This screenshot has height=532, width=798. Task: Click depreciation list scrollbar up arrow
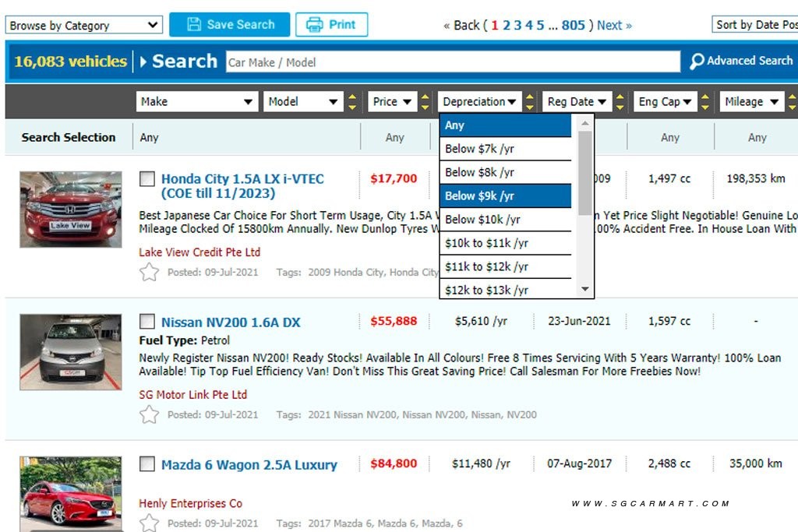tap(585, 122)
